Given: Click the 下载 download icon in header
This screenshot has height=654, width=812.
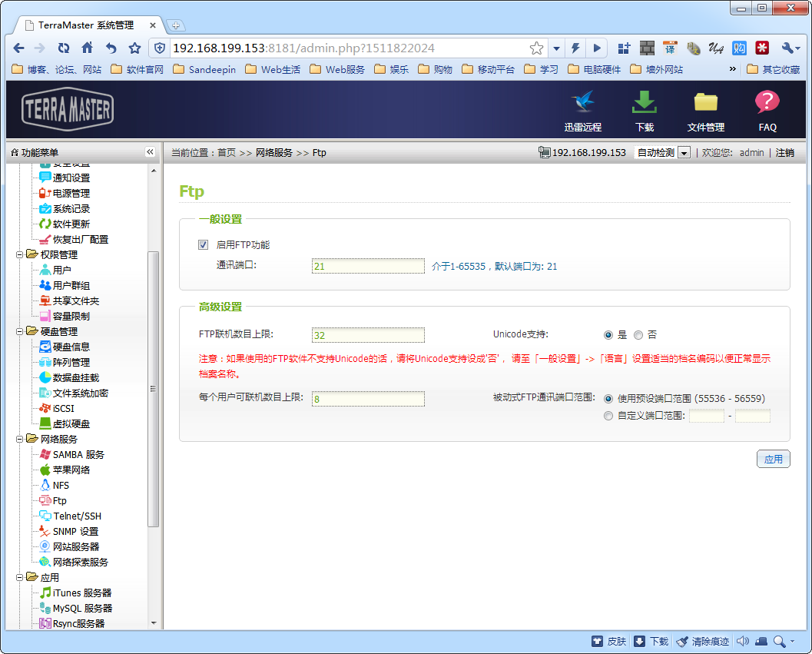Looking at the screenshot, I should point(644,110).
